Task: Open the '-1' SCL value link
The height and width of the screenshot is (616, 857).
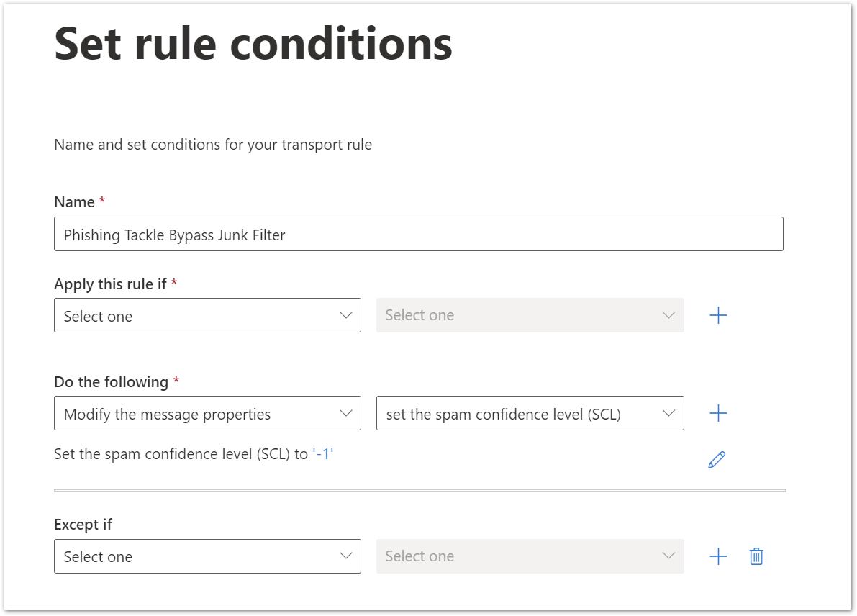Action: [x=323, y=453]
